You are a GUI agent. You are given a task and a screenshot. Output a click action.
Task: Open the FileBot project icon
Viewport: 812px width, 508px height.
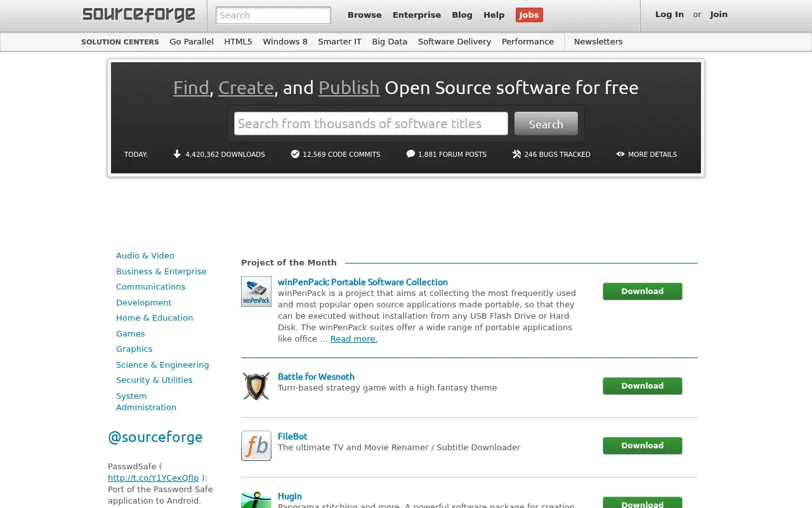pyautogui.click(x=256, y=446)
